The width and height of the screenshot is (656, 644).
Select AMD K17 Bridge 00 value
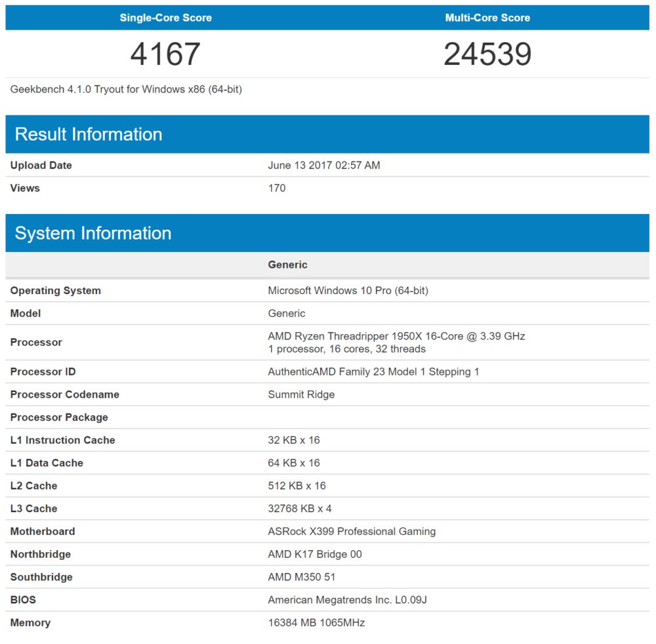click(315, 555)
